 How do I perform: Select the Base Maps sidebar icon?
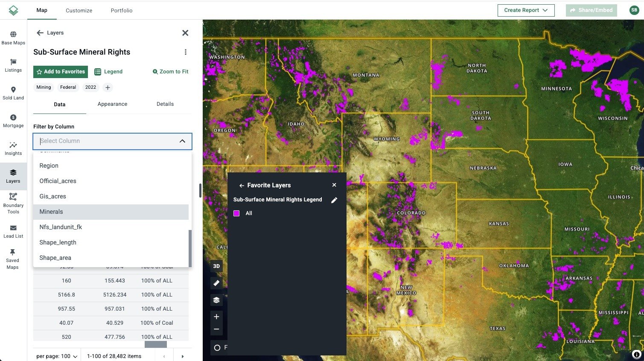[13, 38]
